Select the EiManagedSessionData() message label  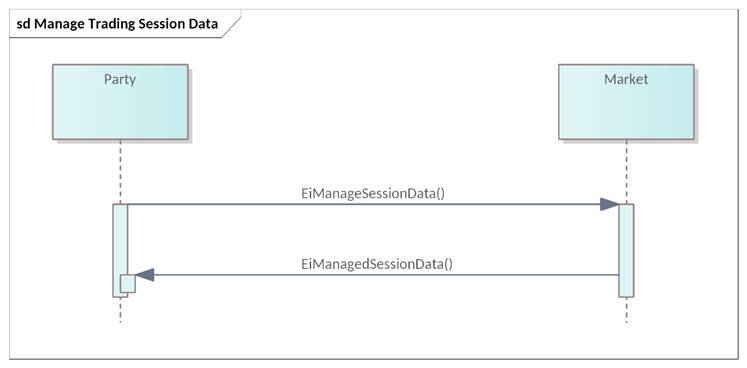pyautogui.click(x=377, y=264)
